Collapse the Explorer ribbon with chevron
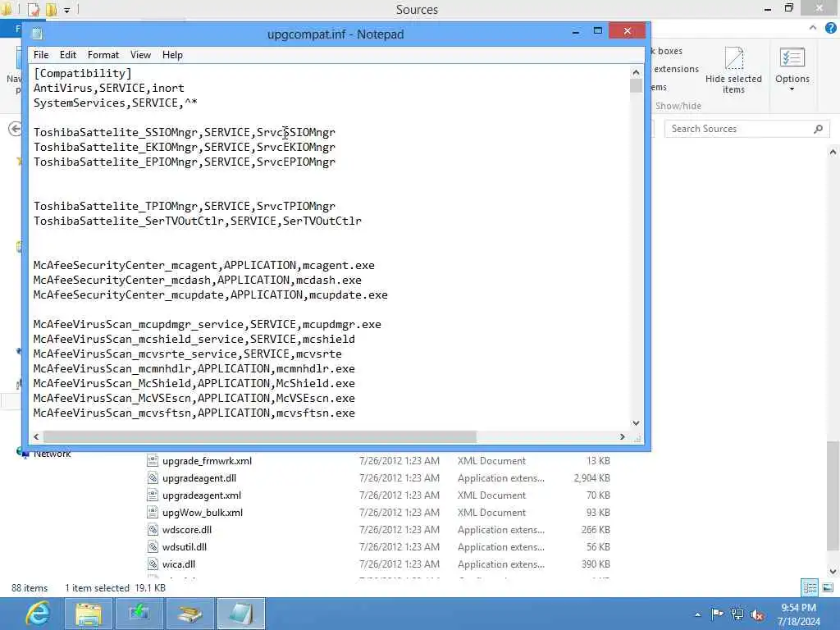 tap(813, 27)
